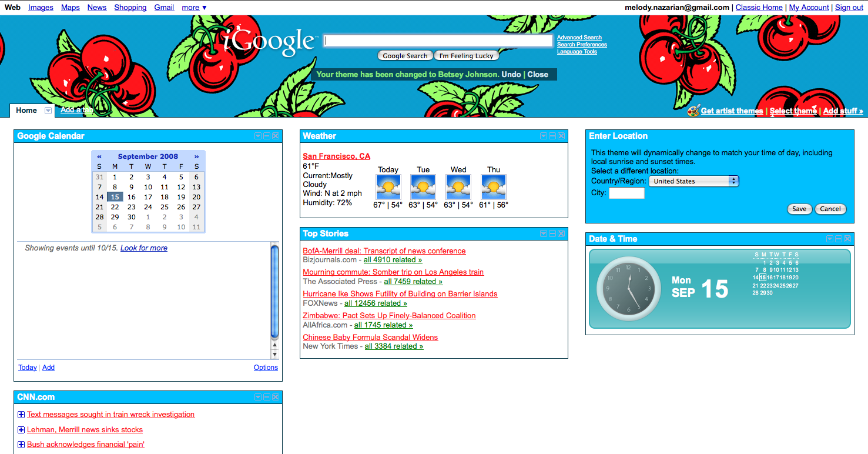
Task: Minimize the CNN.com gadget
Action: coord(267,397)
